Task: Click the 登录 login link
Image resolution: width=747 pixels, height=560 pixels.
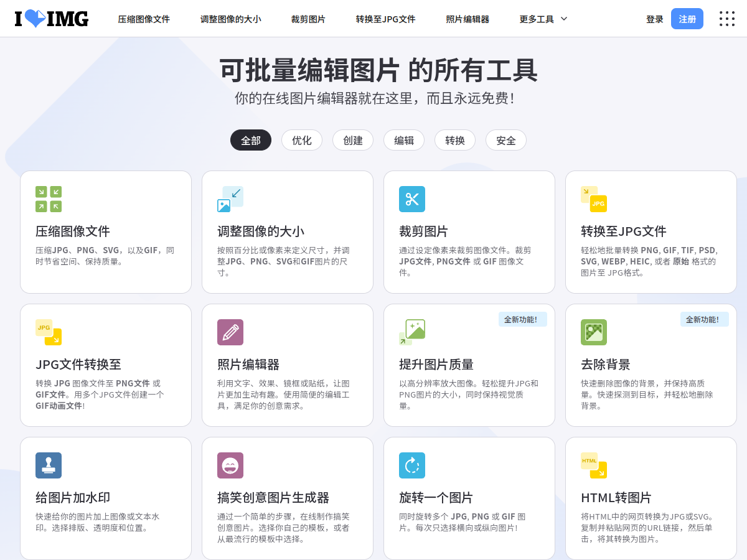Action: (x=655, y=19)
